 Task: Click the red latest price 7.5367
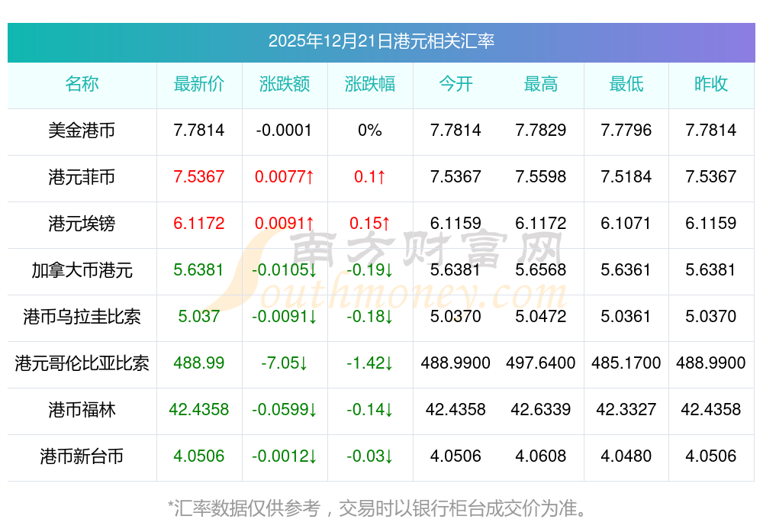[199, 176]
